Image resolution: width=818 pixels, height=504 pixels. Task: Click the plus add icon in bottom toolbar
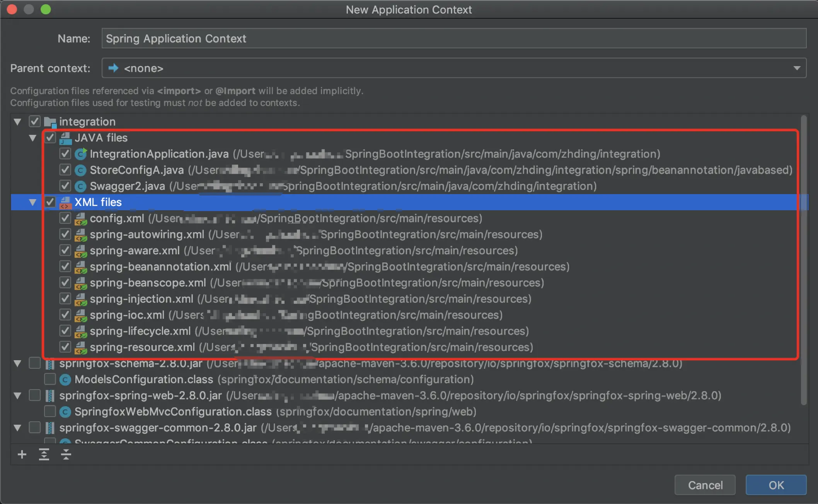point(22,454)
